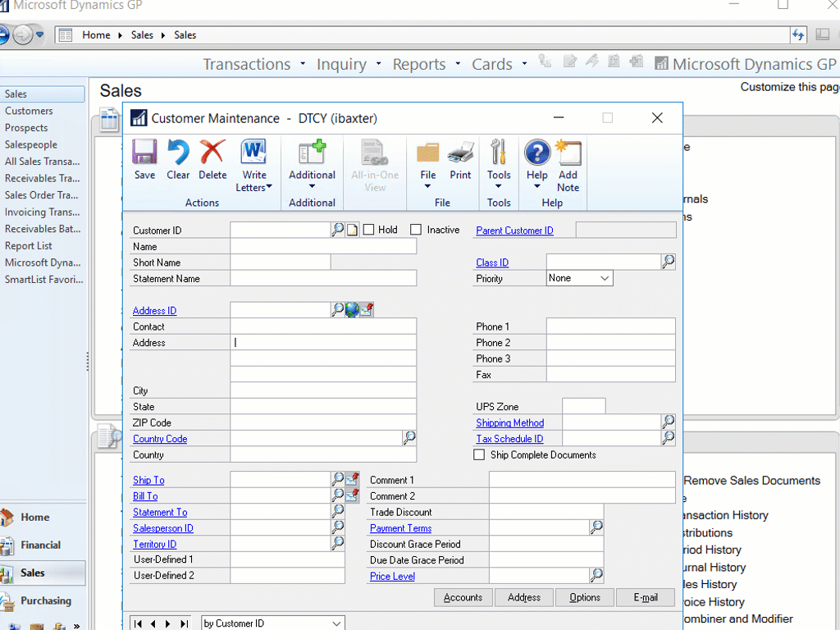Tick the Inactive checkbox
Screen dimensions: 840x630
tap(416, 230)
